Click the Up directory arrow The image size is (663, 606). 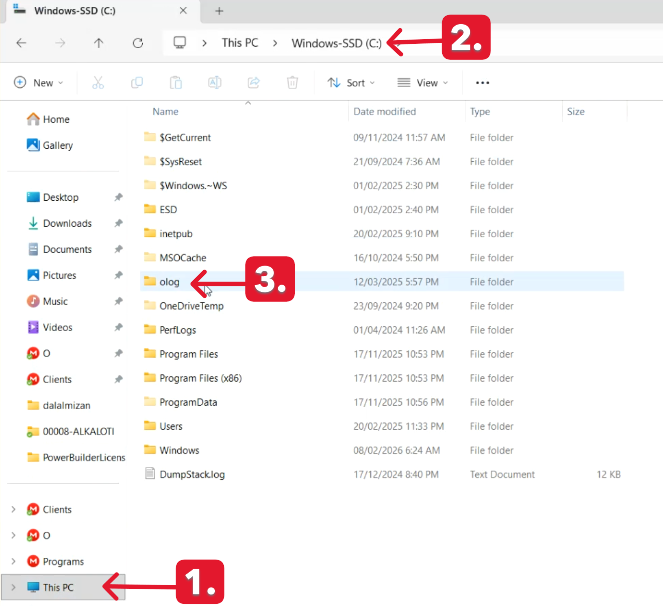(98, 43)
